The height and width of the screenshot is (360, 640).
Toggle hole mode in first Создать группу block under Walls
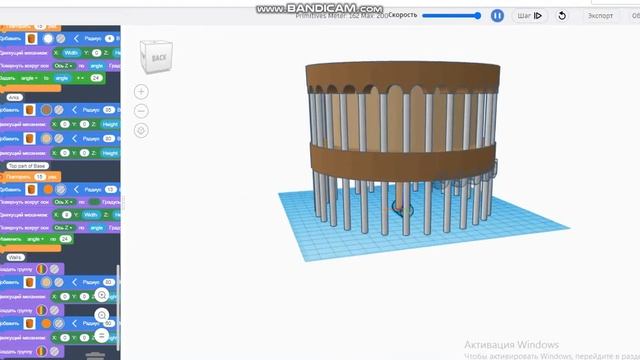[x=54, y=269]
